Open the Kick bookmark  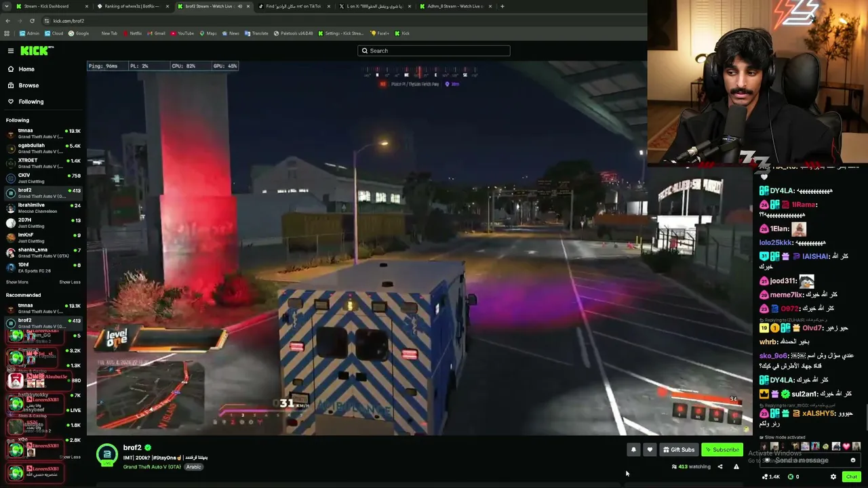pyautogui.click(x=402, y=33)
